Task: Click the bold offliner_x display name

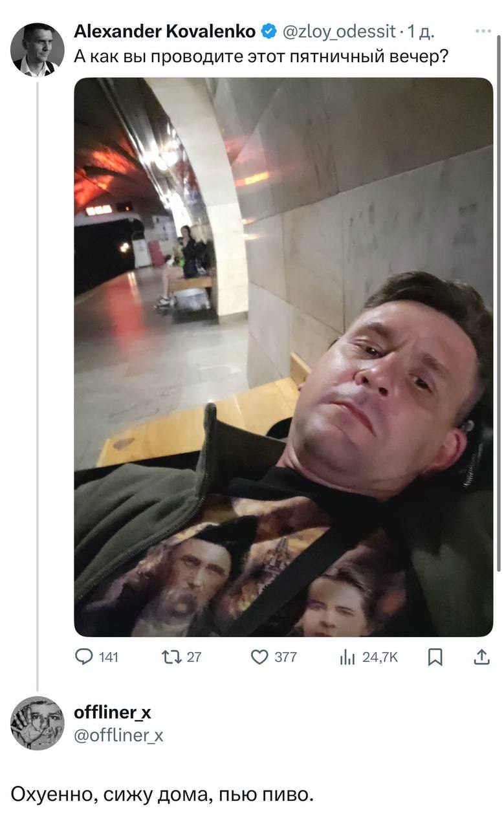Action: (113, 712)
